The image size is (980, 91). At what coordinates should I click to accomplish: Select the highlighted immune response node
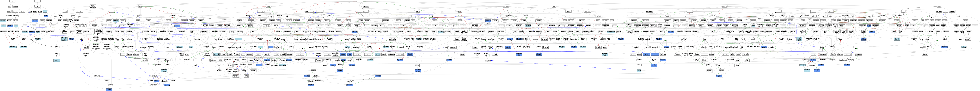click(x=116, y=20)
